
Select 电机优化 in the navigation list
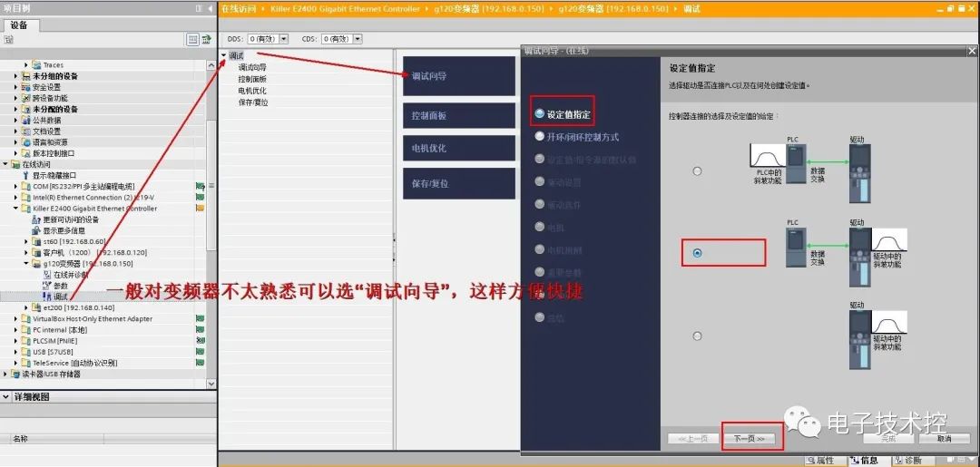click(252, 91)
